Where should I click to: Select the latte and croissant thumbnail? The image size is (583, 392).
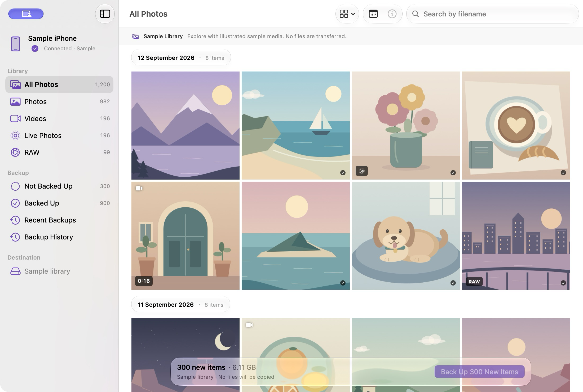click(x=516, y=126)
